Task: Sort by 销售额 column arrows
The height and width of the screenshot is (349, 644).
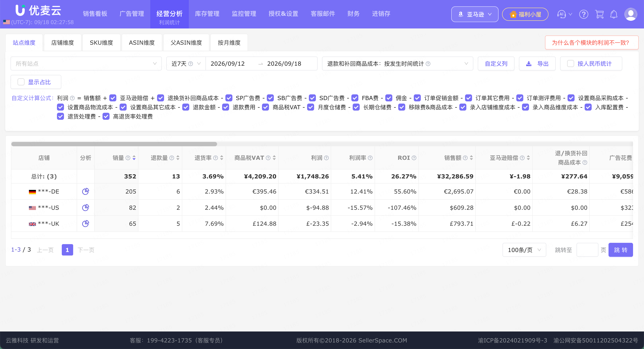Action: click(471, 158)
